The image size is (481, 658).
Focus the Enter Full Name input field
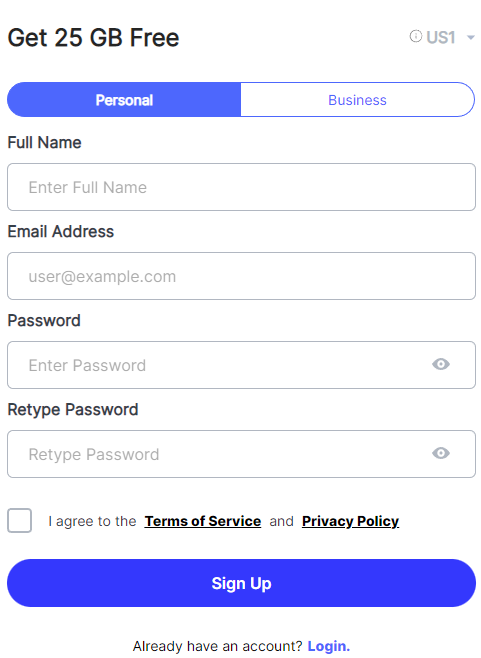tap(241, 187)
